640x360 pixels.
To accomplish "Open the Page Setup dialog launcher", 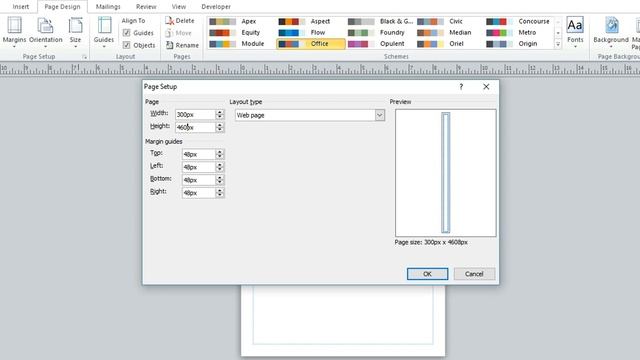I will click(x=84, y=57).
